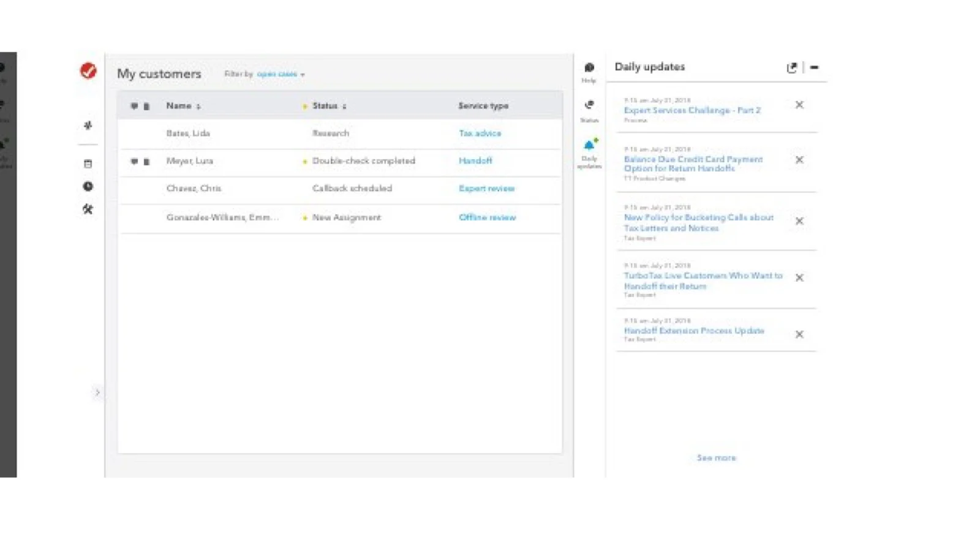The height and width of the screenshot is (551, 980).
Task: Open the Offline review service link
Action: [x=487, y=217]
